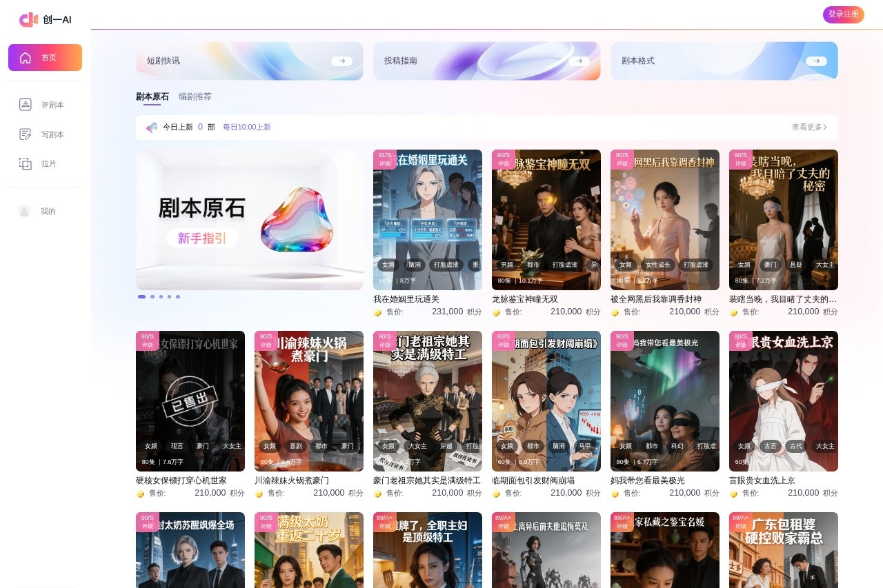Screen dimensions: 883x588
Task: Click the 登录注册 button
Action: pos(843,14)
